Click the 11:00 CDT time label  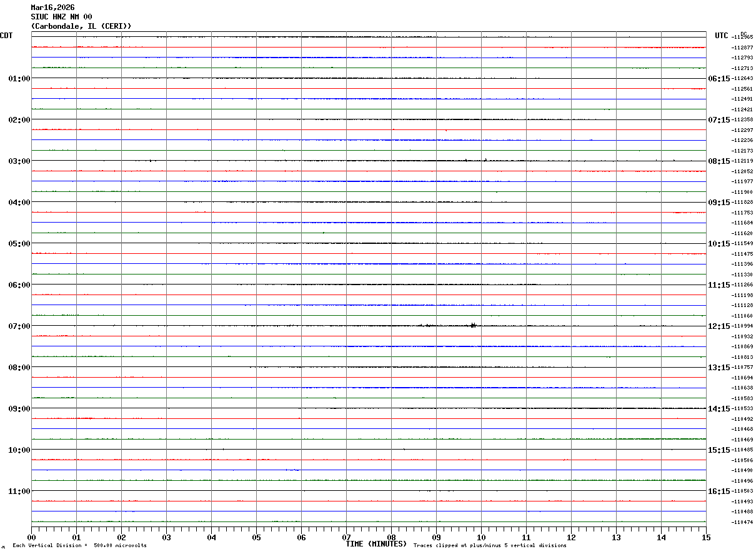(x=19, y=491)
